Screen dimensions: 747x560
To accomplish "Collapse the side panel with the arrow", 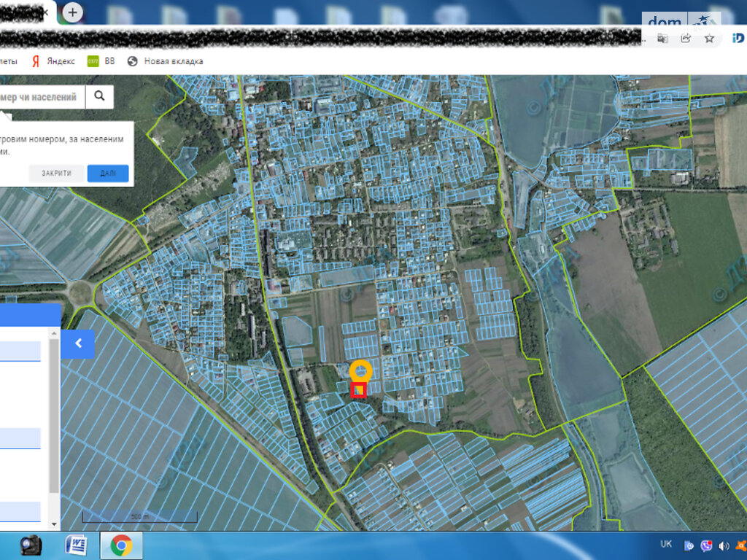I will [x=78, y=343].
